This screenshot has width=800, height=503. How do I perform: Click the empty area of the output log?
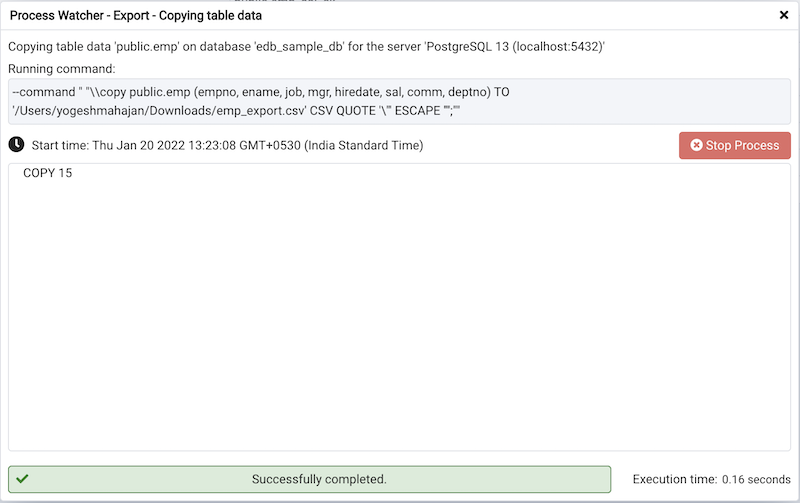[x=400, y=320]
